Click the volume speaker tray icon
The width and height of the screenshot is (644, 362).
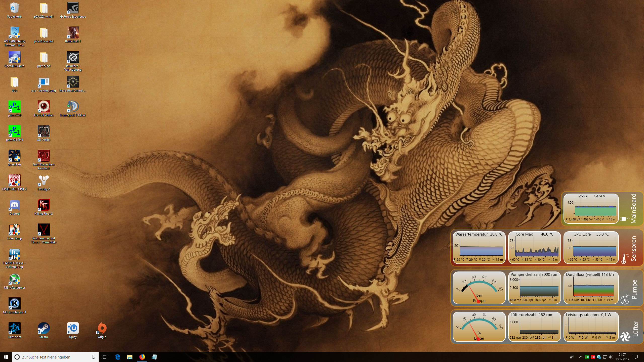coord(611,357)
